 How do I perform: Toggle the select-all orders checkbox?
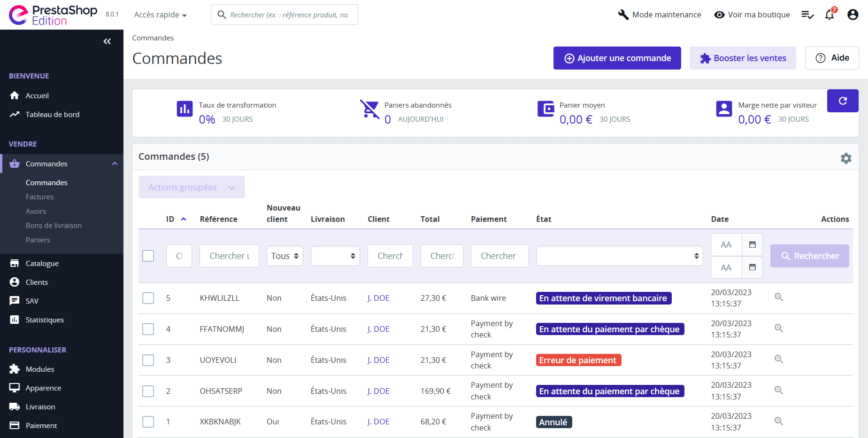click(x=148, y=256)
